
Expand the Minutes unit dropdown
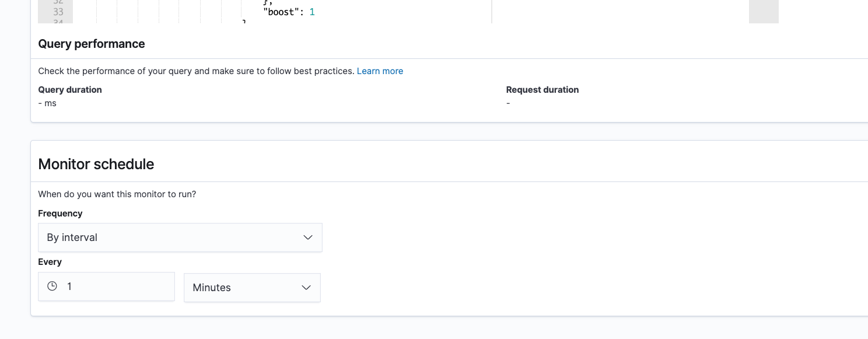coord(251,288)
